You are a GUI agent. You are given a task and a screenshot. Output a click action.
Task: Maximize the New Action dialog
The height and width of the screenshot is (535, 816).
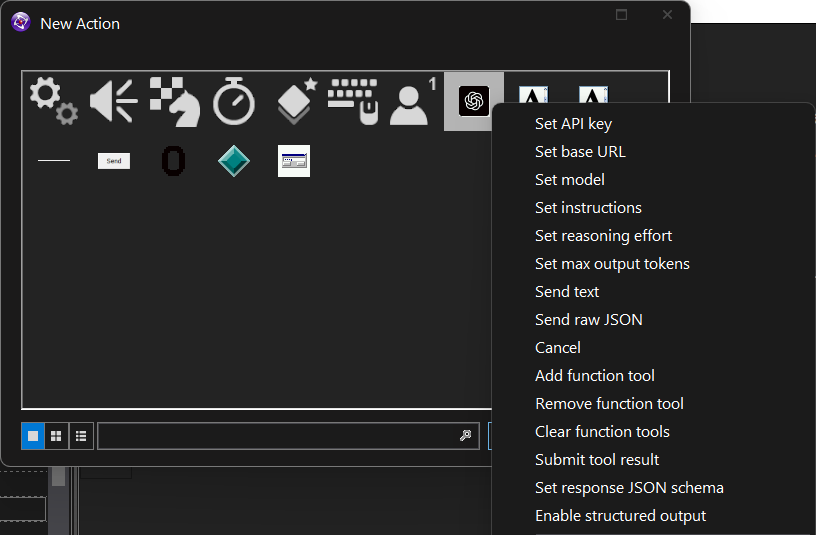[x=621, y=15]
